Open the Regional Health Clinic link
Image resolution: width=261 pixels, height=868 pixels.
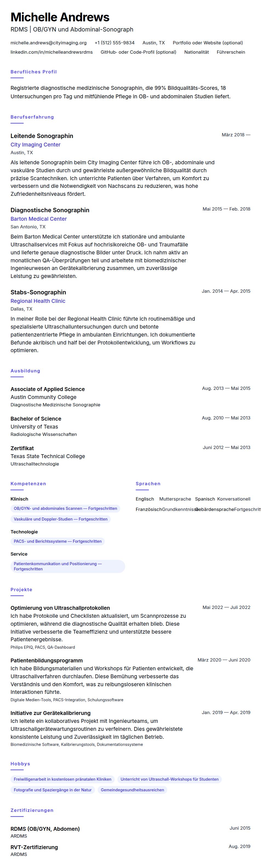point(38,301)
